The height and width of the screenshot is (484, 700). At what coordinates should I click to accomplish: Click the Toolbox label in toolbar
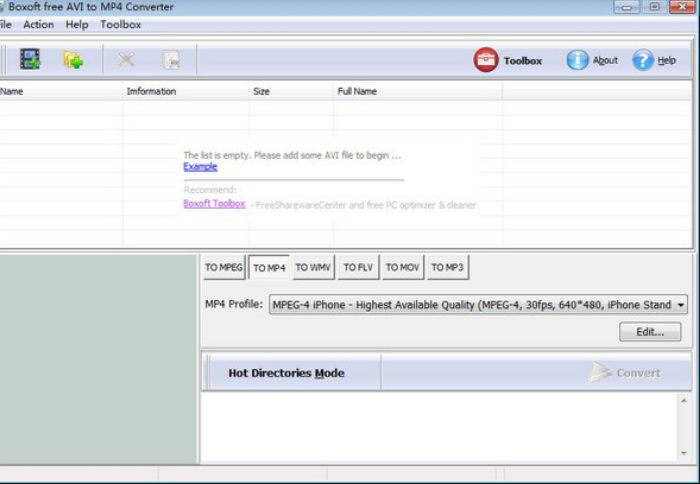point(523,61)
